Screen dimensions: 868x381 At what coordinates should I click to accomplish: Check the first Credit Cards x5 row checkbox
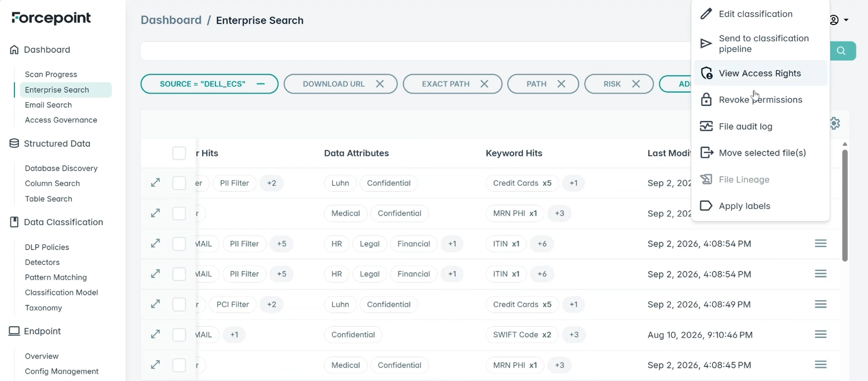tap(179, 183)
